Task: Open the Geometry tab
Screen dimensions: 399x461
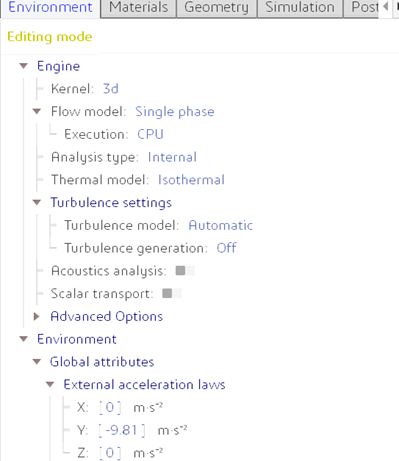Action: click(216, 8)
